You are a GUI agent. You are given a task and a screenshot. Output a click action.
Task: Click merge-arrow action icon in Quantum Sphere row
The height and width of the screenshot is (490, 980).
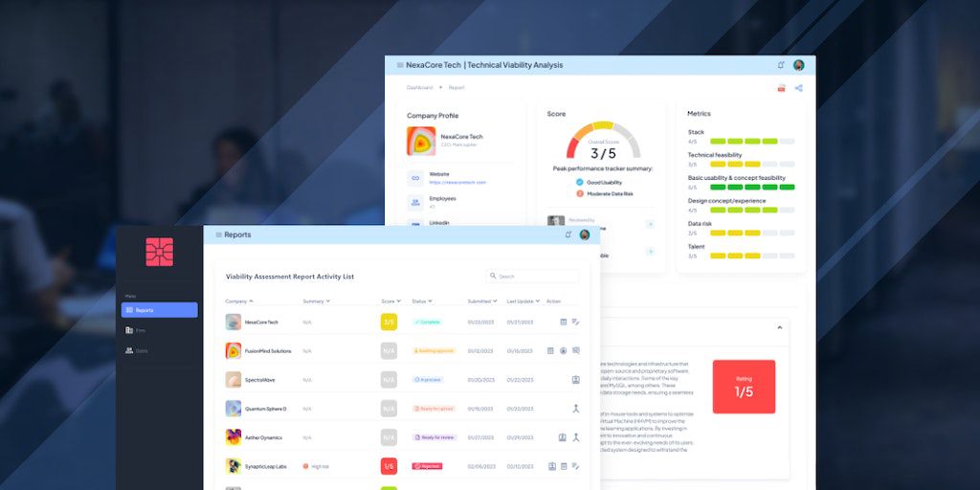(x=575, y=408)
